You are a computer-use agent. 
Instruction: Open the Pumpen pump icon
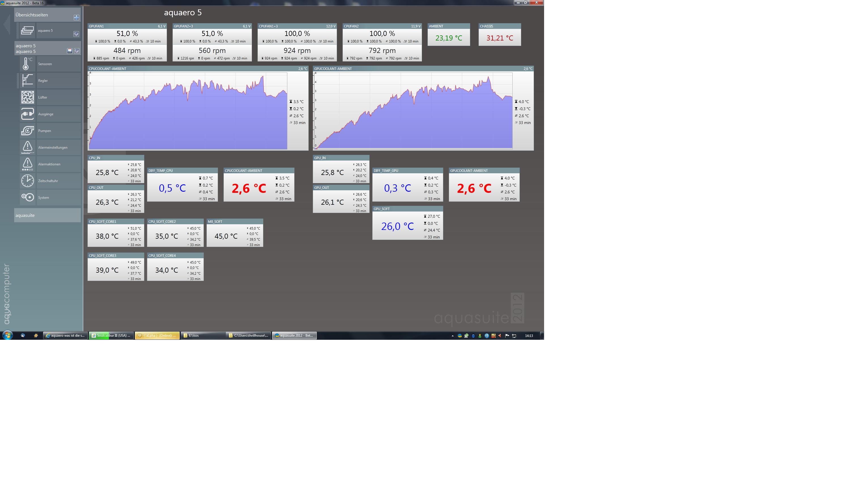(27, 131)
